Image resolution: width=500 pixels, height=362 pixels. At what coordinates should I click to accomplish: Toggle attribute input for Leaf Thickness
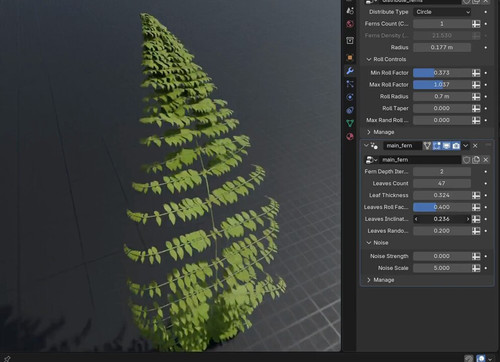coord(476,195)
